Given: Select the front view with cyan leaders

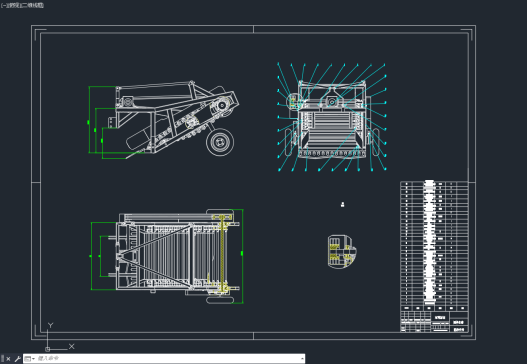Looking at the screenshot, I should pyautogui.click(x=332, y=117).
